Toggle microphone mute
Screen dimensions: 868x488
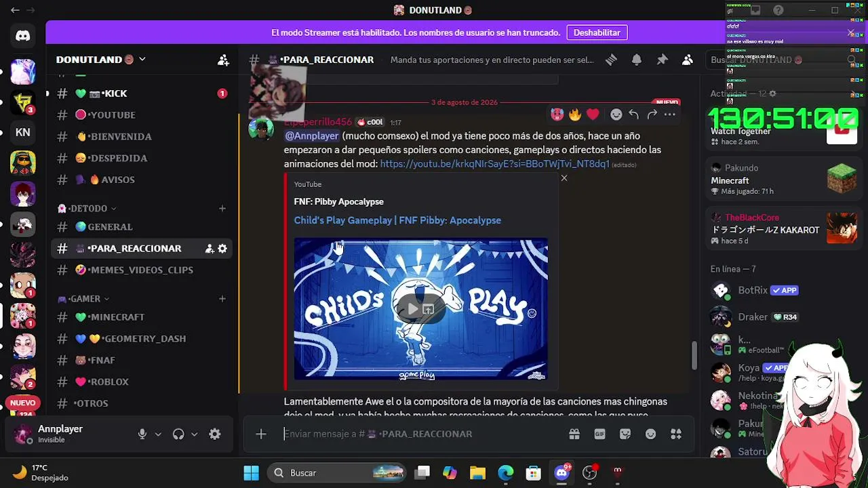(142, 434)
